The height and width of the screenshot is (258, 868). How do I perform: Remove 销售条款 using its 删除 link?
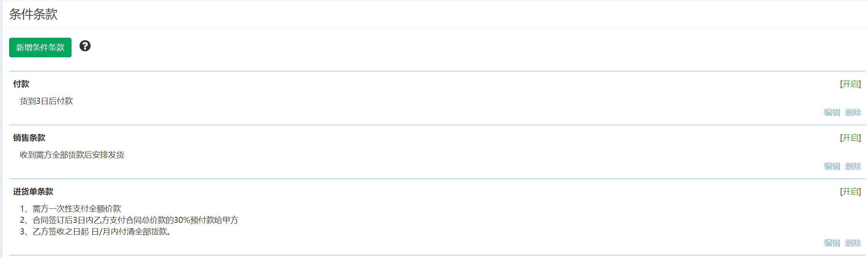tap(853, 166)
